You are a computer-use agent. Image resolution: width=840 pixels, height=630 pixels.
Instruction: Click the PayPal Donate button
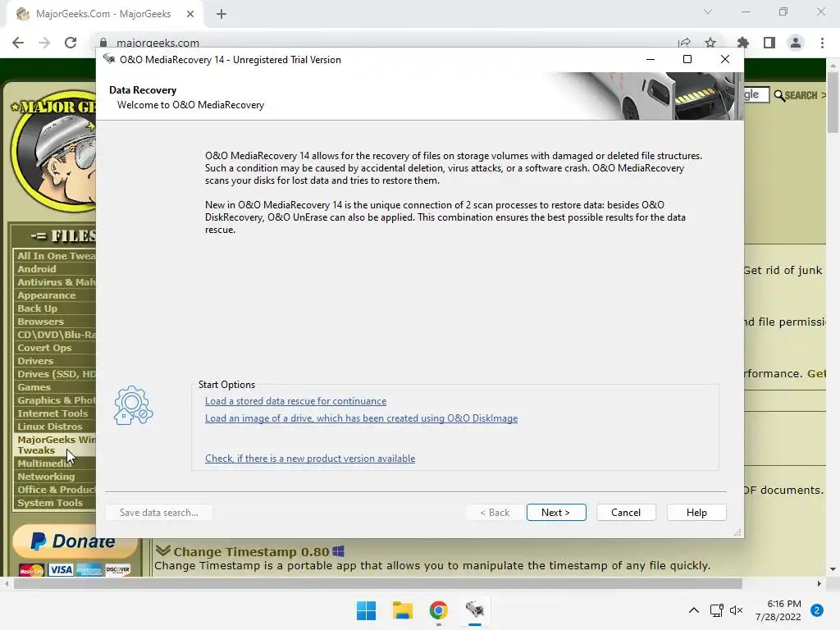tap(75, 541)
